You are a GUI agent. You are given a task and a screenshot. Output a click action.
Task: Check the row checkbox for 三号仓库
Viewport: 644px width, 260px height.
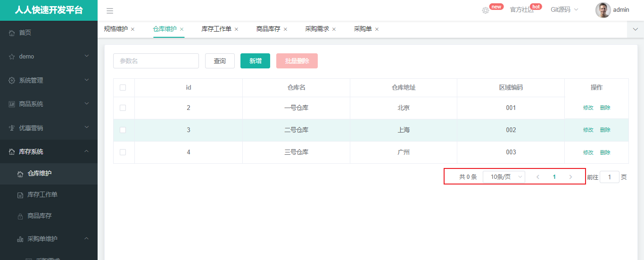coord(123,152)
